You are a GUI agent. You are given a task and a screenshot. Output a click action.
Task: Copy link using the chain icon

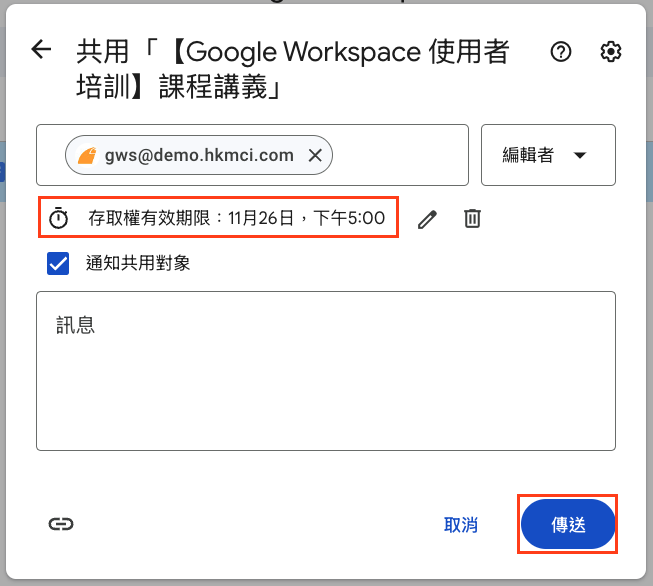(61, 524)
